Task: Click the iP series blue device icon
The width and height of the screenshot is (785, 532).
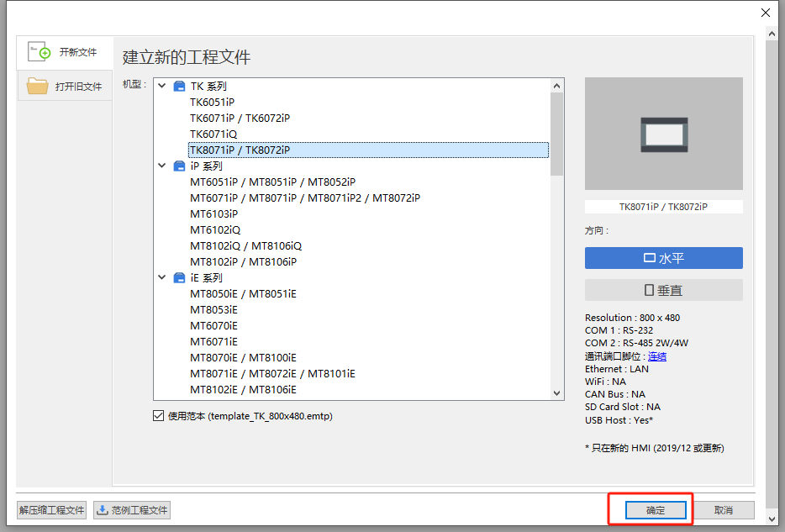Action: (x=179, y=166)
